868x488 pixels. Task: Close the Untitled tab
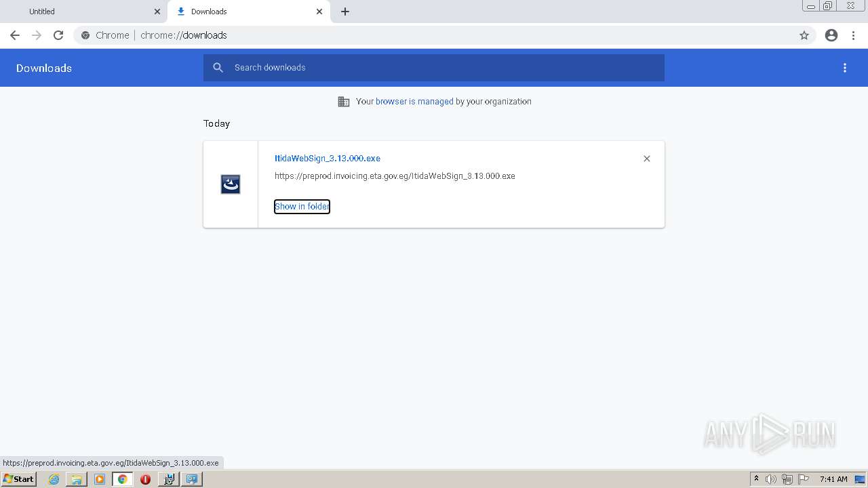coord(157,12)
